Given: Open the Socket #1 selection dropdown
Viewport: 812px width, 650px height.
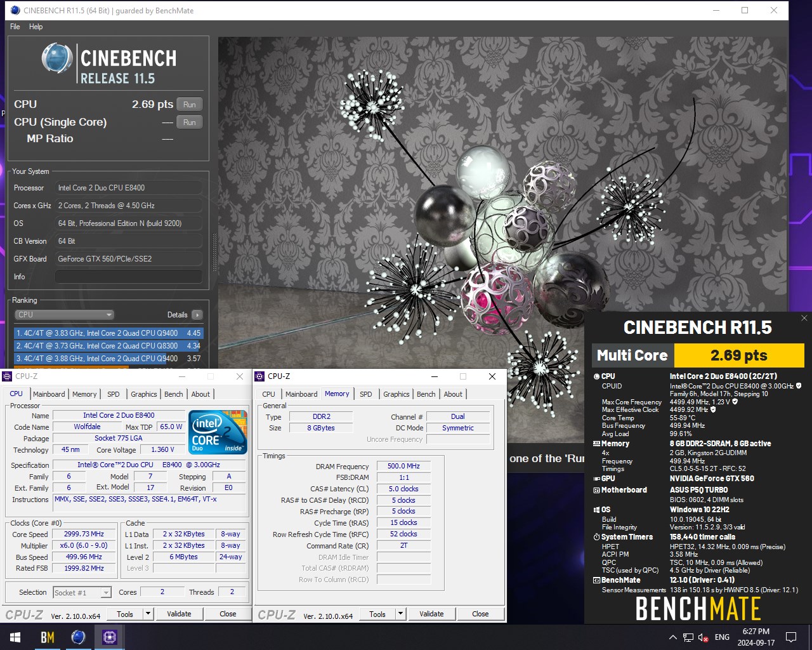Looking at the screenshot, I should coord(82,593).
